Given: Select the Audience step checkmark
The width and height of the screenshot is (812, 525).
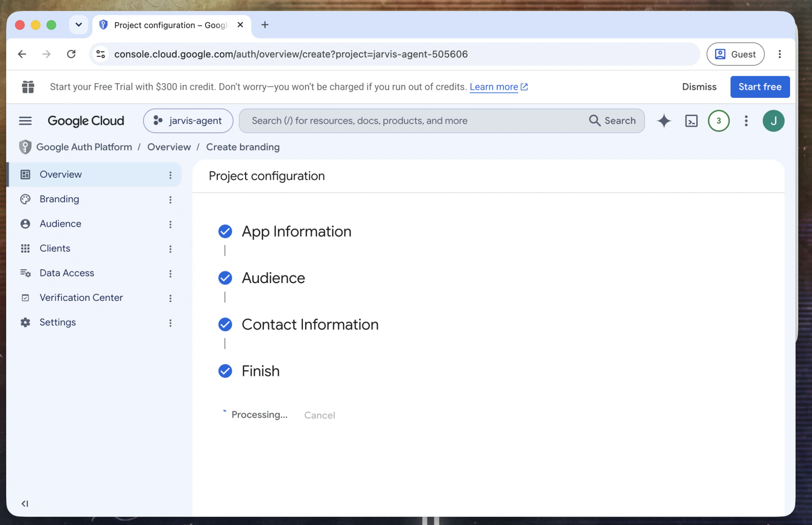Looking at the screenshot, I should 225,278.
